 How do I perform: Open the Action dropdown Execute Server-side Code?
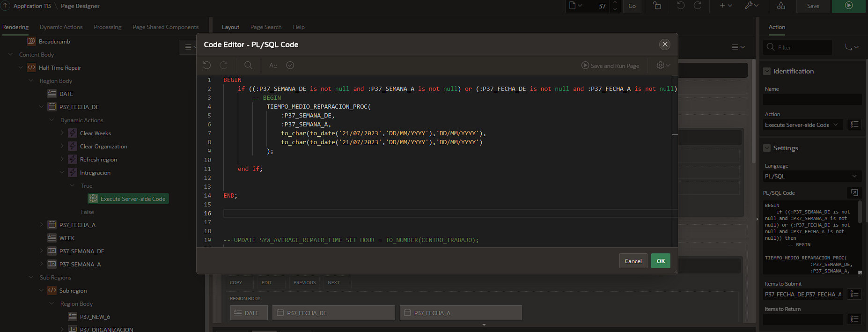tap(803, 125)
